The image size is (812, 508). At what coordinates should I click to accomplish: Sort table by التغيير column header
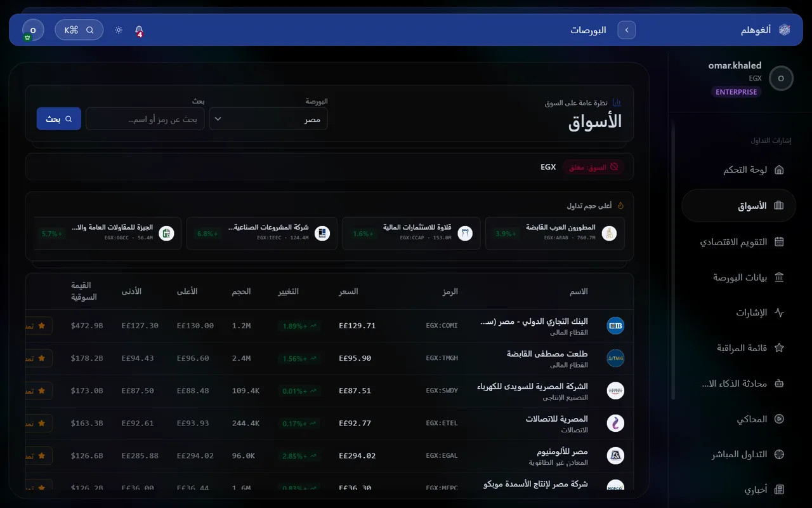point(288,291)
